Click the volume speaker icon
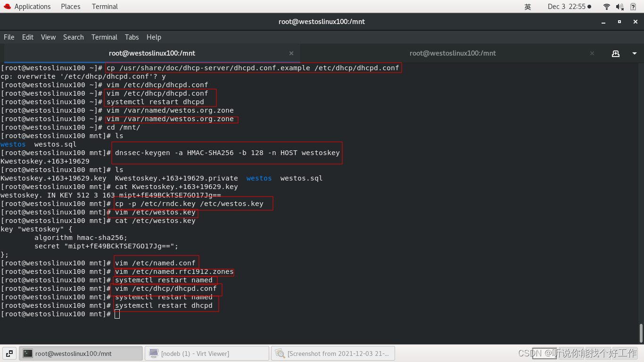 (620, 7)
